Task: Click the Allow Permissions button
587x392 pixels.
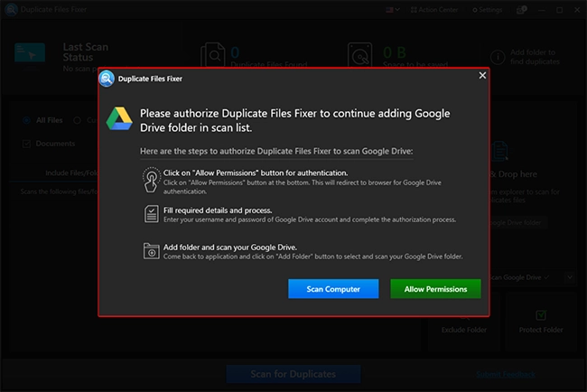Action: click(435, 289)
